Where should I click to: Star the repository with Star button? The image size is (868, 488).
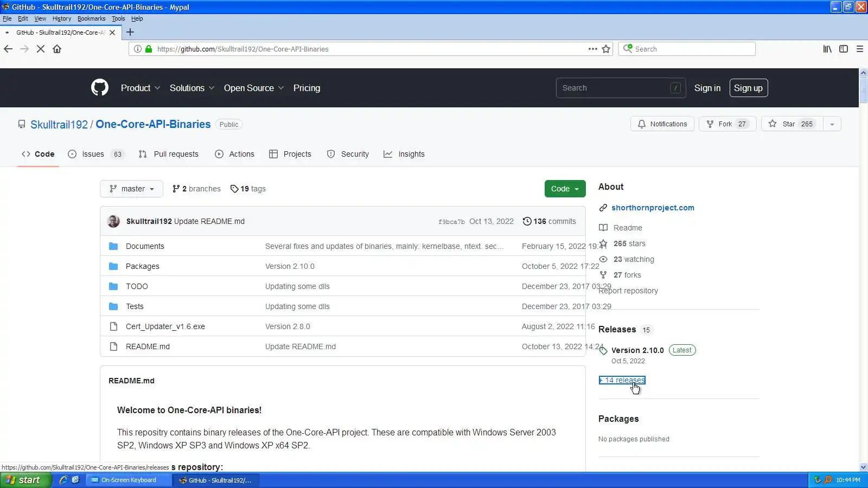point(792,124)
